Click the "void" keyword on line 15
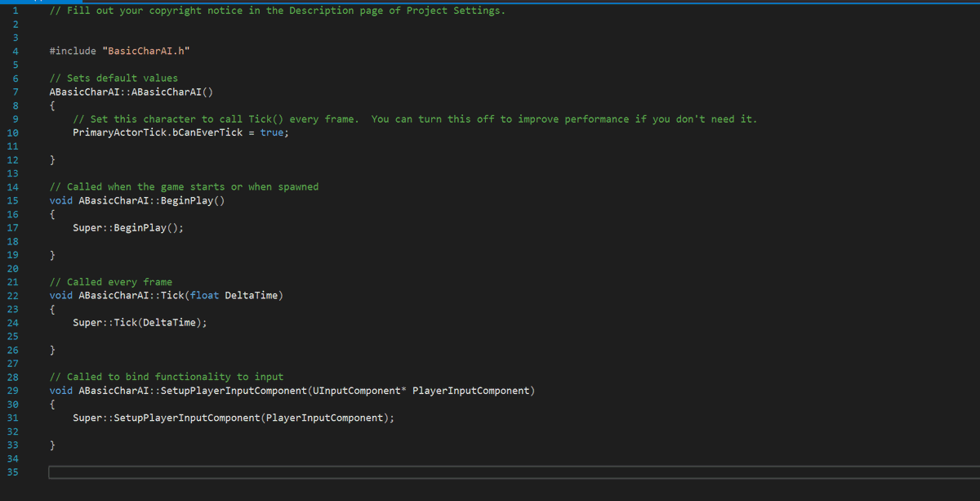The image size is (980, 501). (x=61, y=200)
